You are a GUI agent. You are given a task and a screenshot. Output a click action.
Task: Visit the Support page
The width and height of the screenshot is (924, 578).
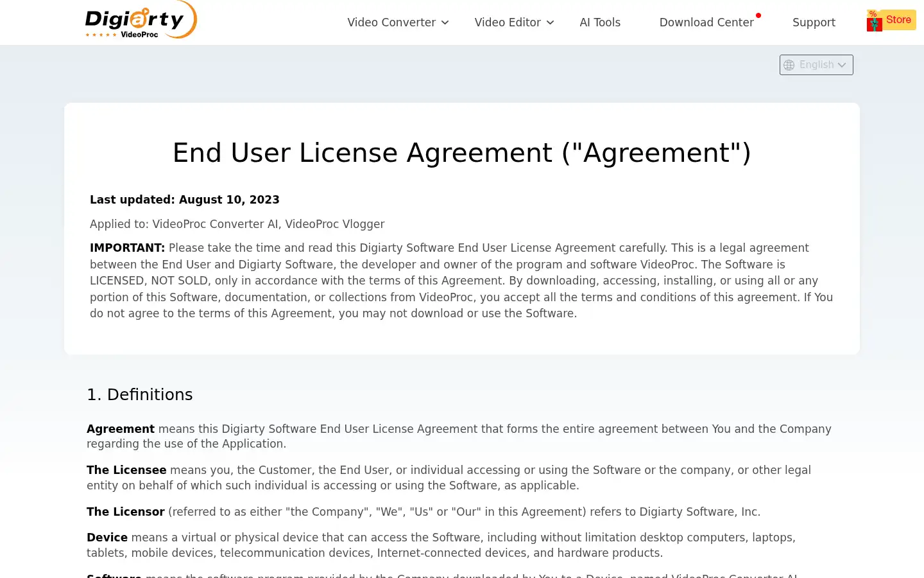814,22
